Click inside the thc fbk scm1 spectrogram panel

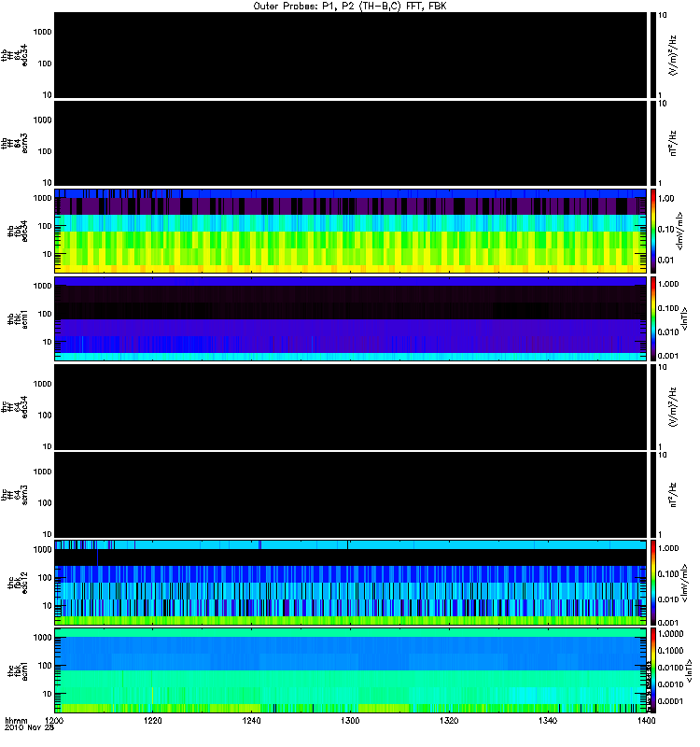(x=350, y=670)
